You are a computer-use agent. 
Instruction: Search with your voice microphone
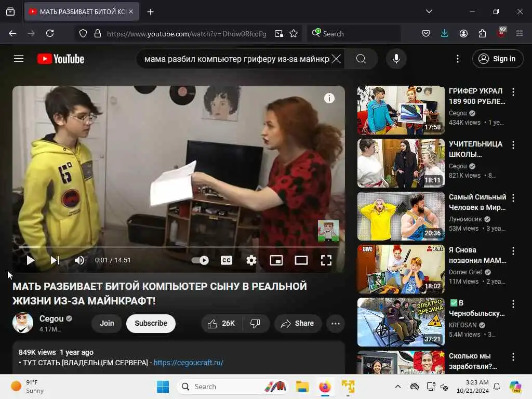click(396, 59)
